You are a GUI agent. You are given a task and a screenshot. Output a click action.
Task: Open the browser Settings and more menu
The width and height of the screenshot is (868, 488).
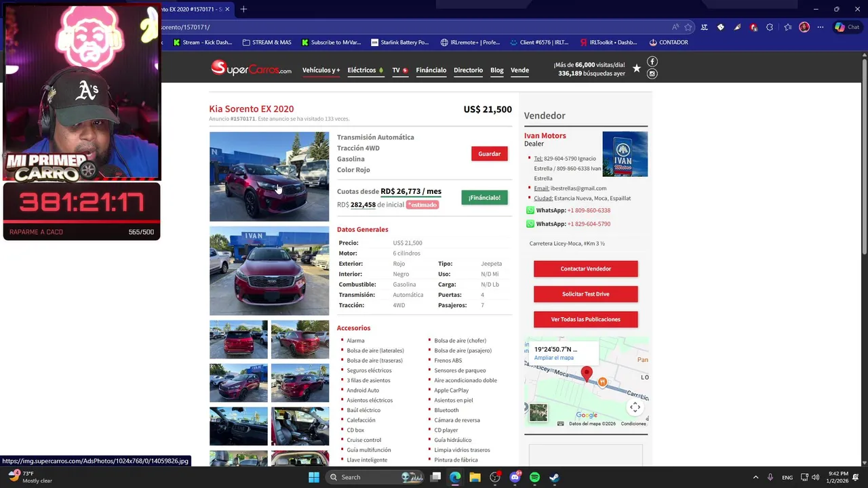coord(821,27)
